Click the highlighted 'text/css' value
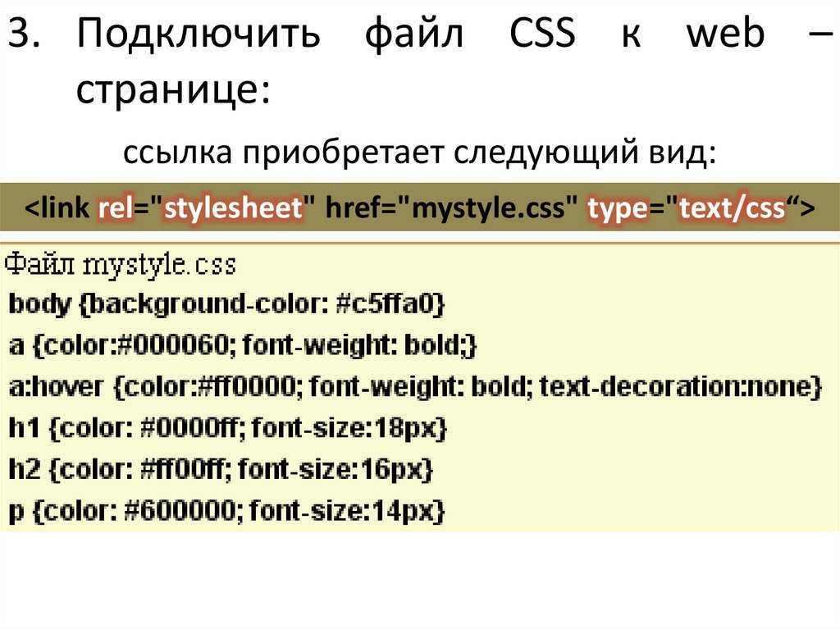840x629 pixels. [733, 207]
